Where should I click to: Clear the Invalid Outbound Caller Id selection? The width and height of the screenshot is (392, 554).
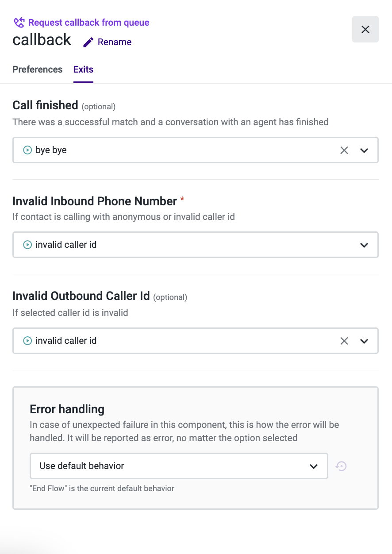tap(344, 341)
